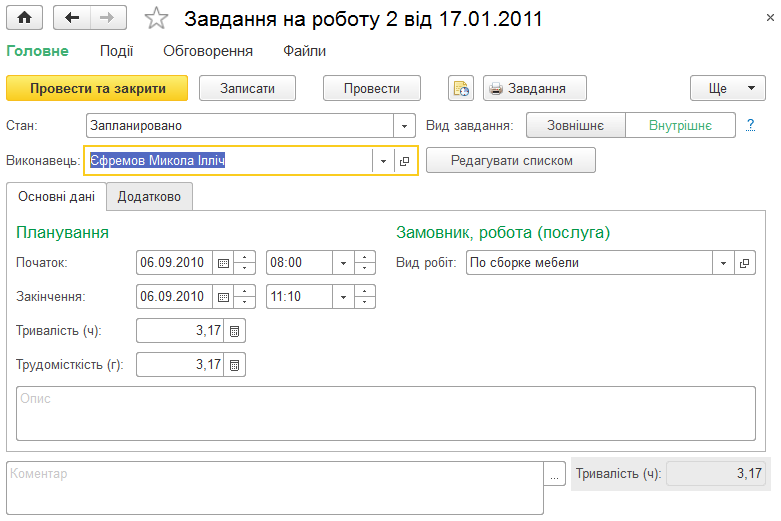Image resolution: width=781 pixels, height=521 pixels.
Task: Navigate back with the left arrow
Action: pyautogui.click(x=72, y=18)
